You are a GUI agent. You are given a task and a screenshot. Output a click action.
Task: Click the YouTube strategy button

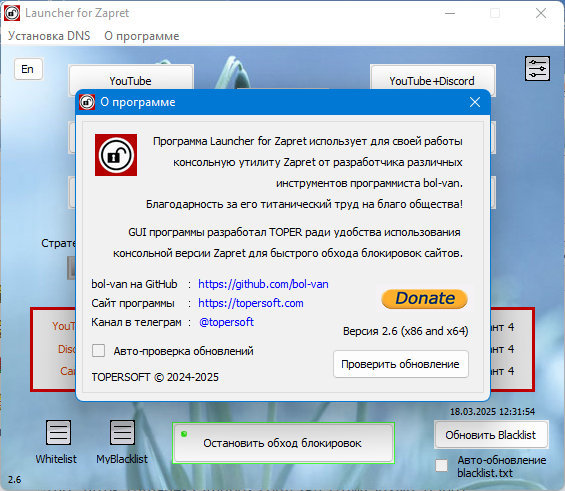point(131,77)
